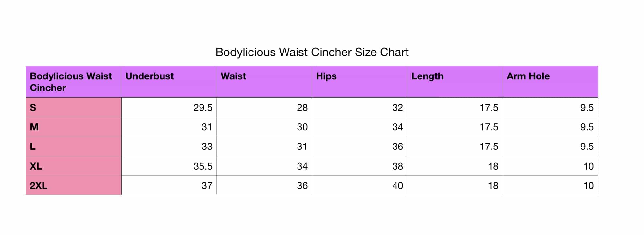
Task: Select the M size row label
Action: (x=73, y=127)
